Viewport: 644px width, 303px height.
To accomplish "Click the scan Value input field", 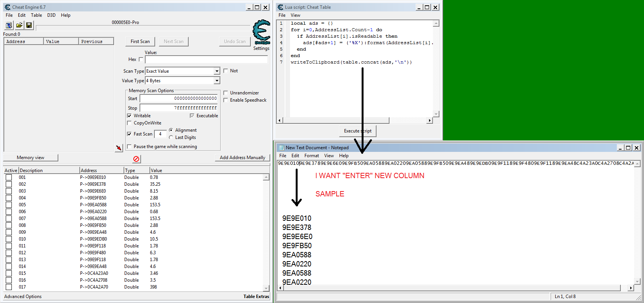I will point(206,60).
